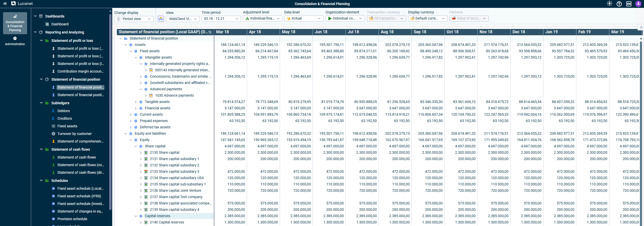This screenshot has height=226, width=644.
Task: Collapse the filter bar with double chevron
Action: (x=641, y=27)
